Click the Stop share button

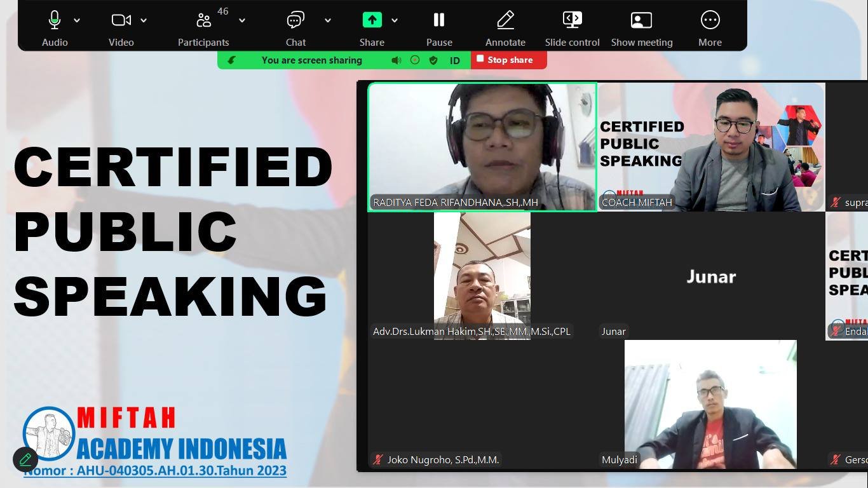tap(508, 60)
